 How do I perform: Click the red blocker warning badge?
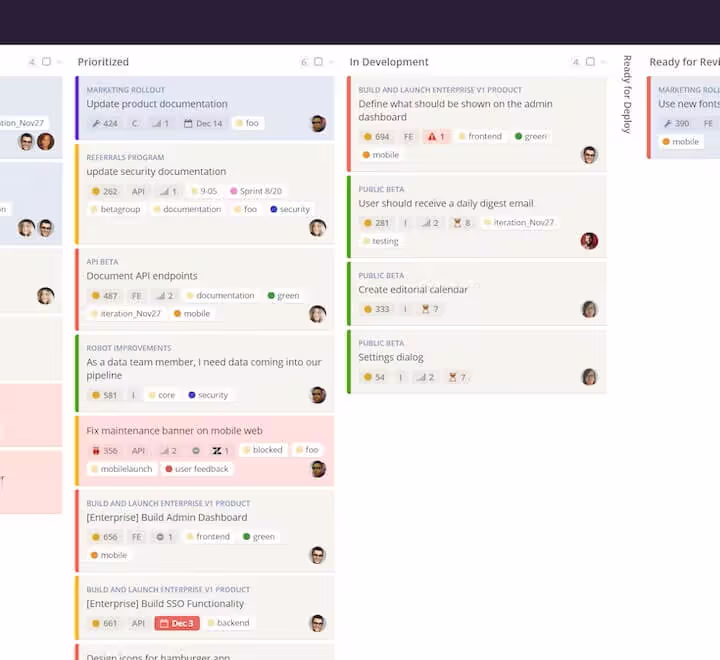click(x=436, y=137)
